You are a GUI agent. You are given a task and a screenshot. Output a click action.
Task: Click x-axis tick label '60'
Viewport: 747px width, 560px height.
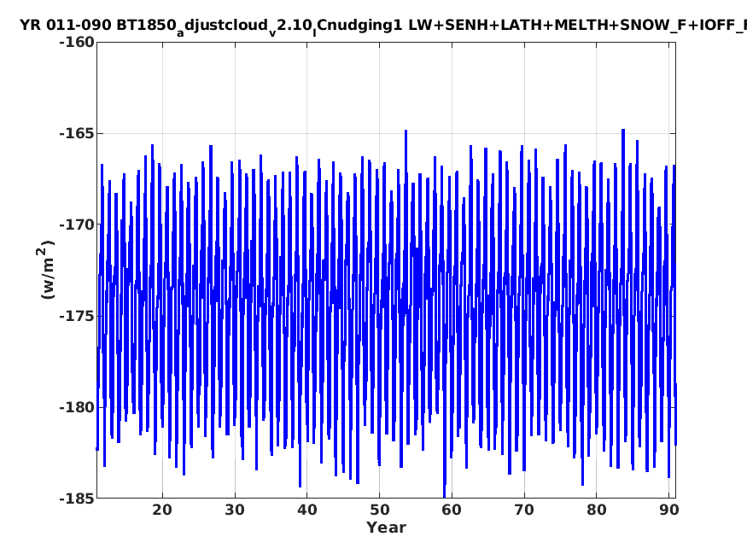click(x=452, y=510)
